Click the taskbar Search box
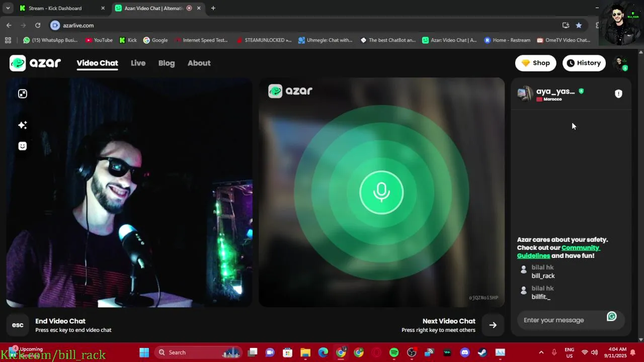The image size is (644, 362). [198, 352]
